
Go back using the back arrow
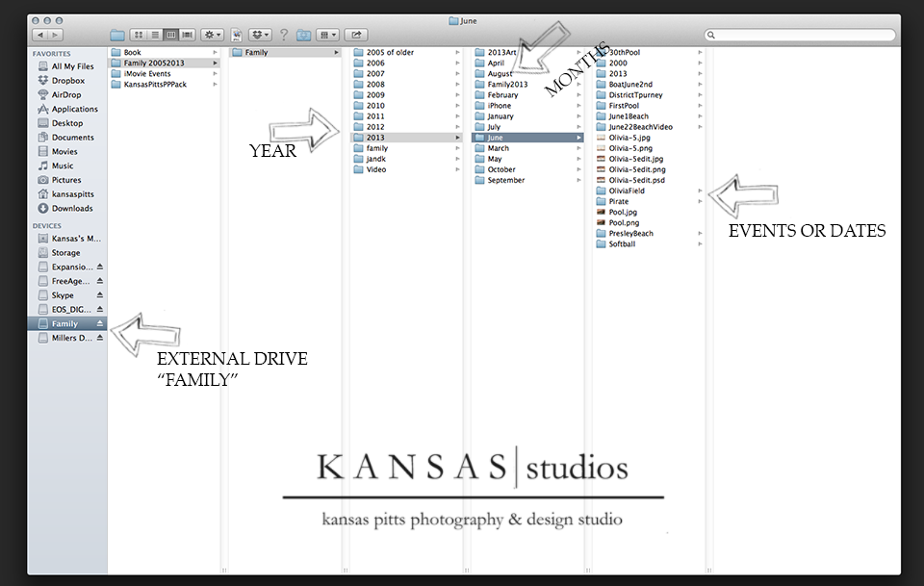pyautogui.click(x=40, y=35)
